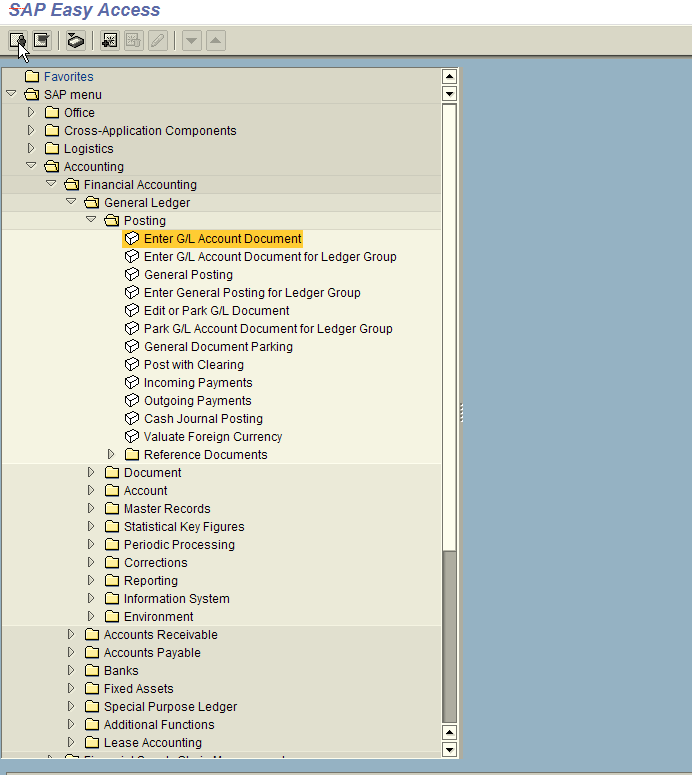Click the bottom up-arrow scroll button
Viewport: 692px width, 775px height.
coord(449,732)
